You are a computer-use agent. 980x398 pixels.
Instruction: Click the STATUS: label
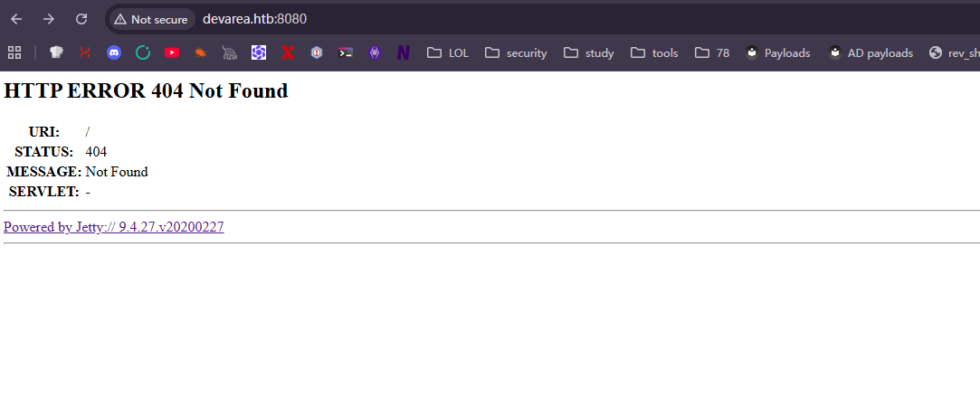click(44, 152)
